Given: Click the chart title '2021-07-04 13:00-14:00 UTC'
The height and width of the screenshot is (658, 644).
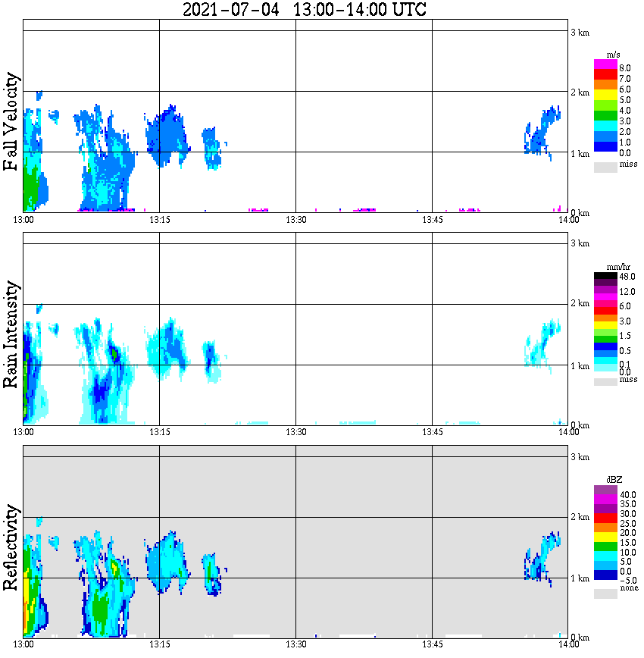Looking at the screenshot, I should pos(304,9).
